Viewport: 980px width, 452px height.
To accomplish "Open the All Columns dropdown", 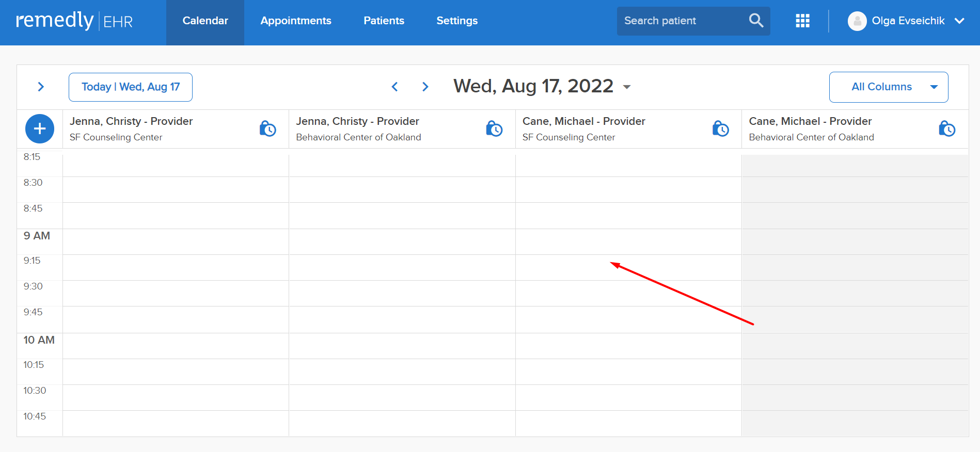I will click(x=889, y=87).
